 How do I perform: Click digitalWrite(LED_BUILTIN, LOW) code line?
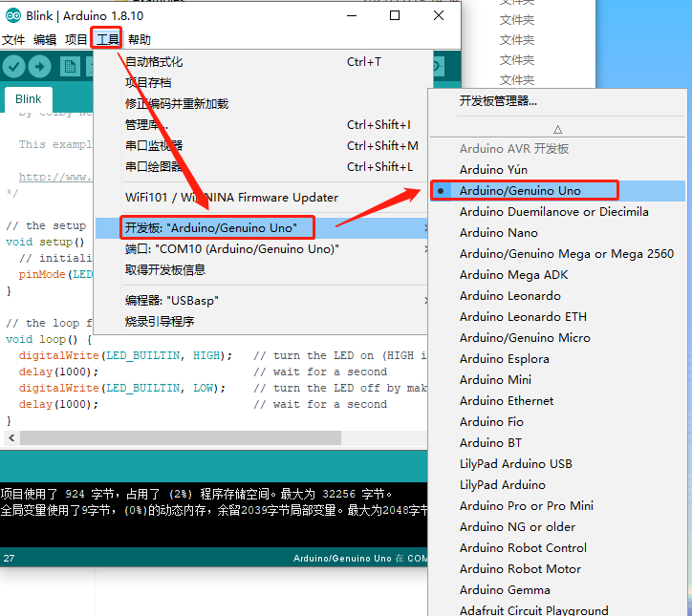(x=122, y=388)
